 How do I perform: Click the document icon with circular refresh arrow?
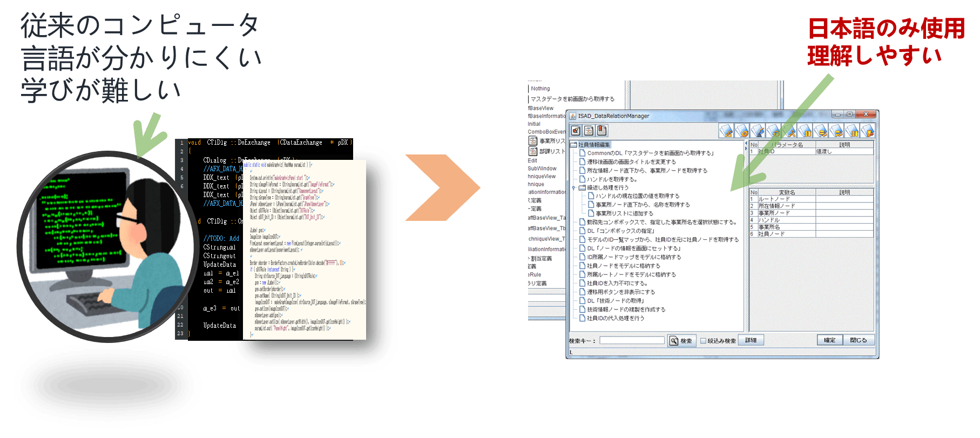773,131
